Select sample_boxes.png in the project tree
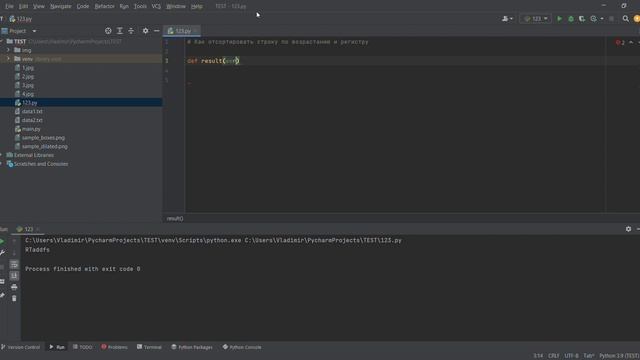640x360 pixels. click(x=43, y=138)
